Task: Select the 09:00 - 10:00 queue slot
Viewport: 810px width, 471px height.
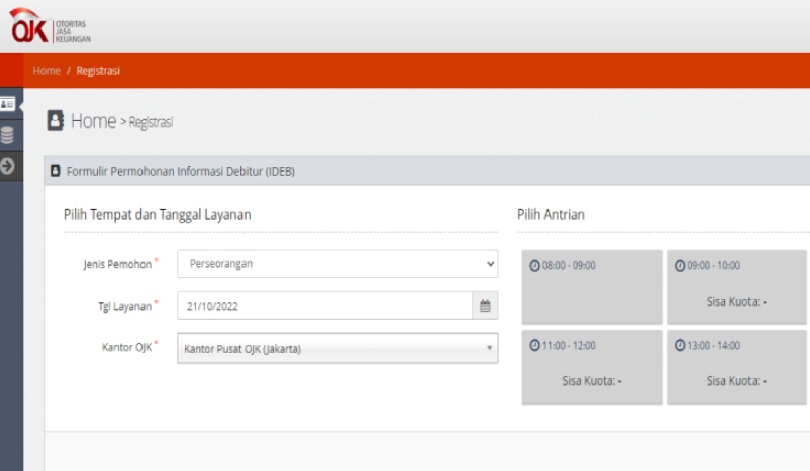Action: click(x=736, y=287)
